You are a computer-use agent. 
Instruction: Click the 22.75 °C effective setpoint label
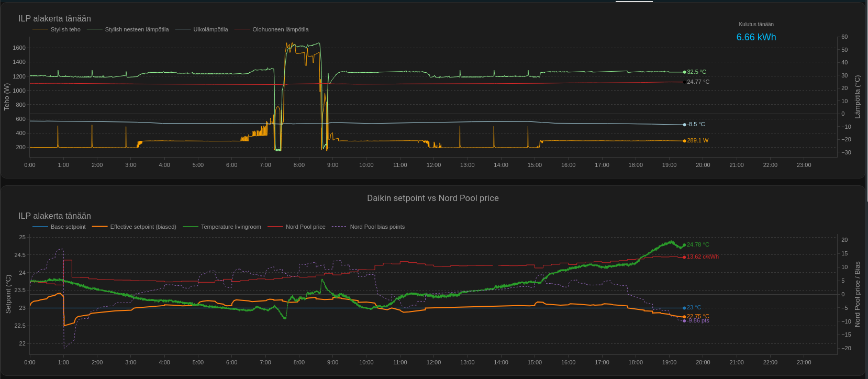pyautogui.click(x=698, y=316)
